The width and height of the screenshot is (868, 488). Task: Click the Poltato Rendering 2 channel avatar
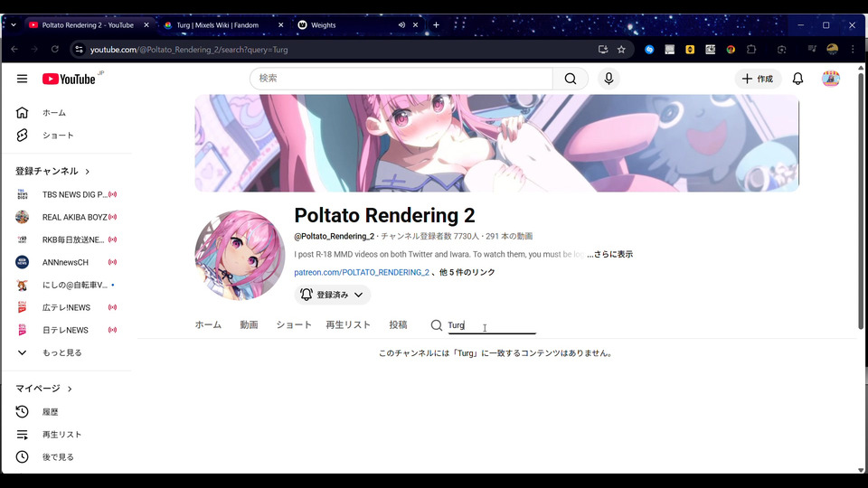click(240, 255)
